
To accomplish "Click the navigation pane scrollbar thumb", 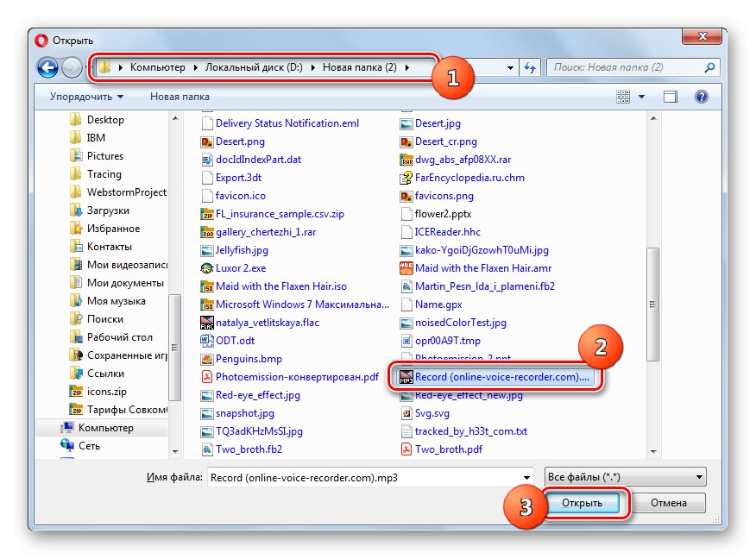I will (174, 347).
